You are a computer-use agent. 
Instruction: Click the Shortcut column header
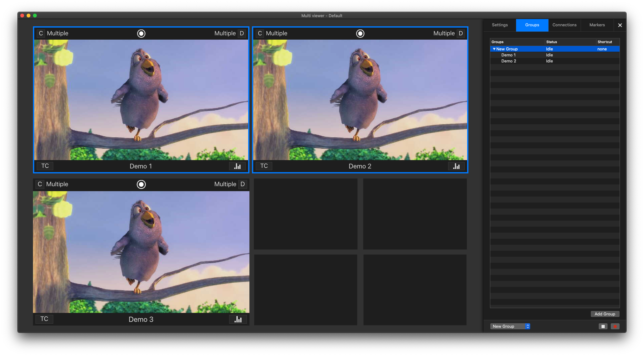pyautogui.click(x=608, y=42)
